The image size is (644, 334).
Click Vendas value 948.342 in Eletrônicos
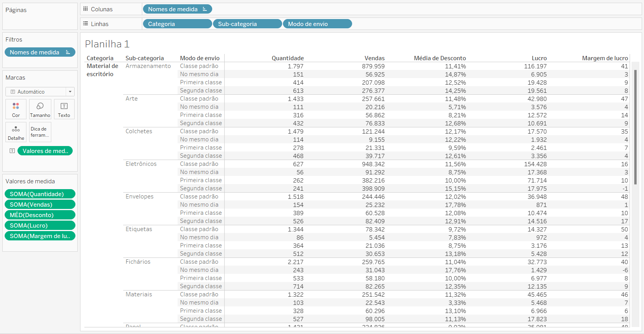[x=373, y=164]
